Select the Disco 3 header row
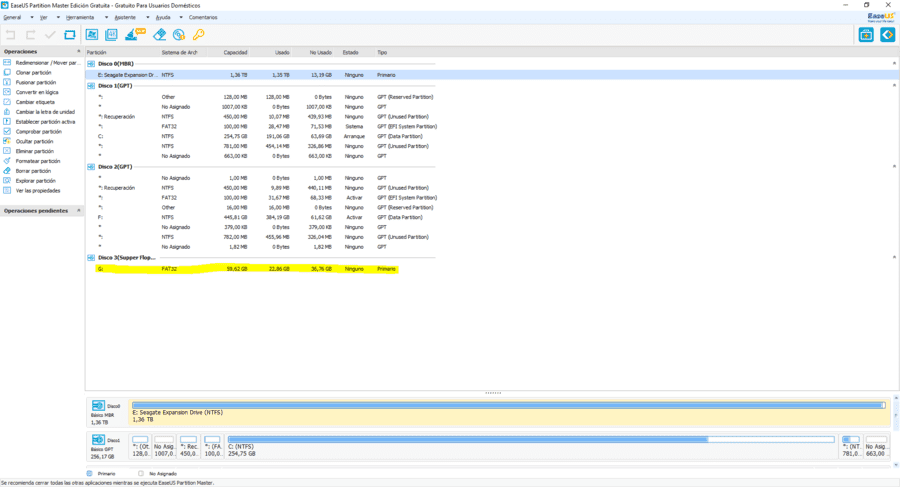The width and height of the screenshot is (900, 487). click(x=126, y=257)
